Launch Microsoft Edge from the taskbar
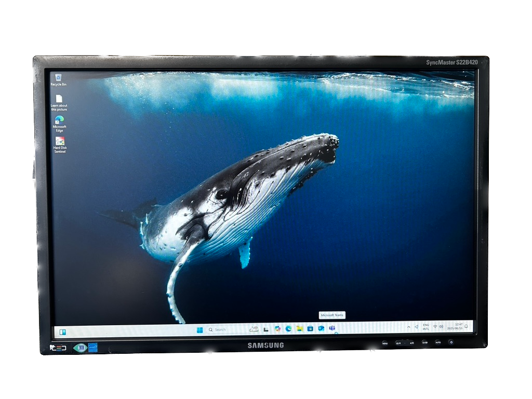This screenshot has height=399, width=532. point(288,329)
